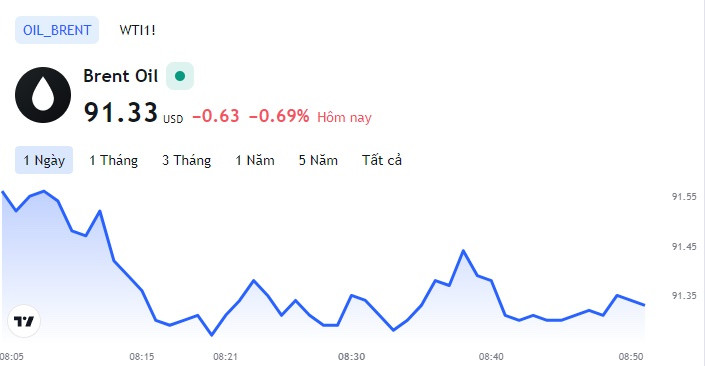Screen dimensions: 705x366
Task: Click the Hôm nay label
Action: (x=344, y=117)
